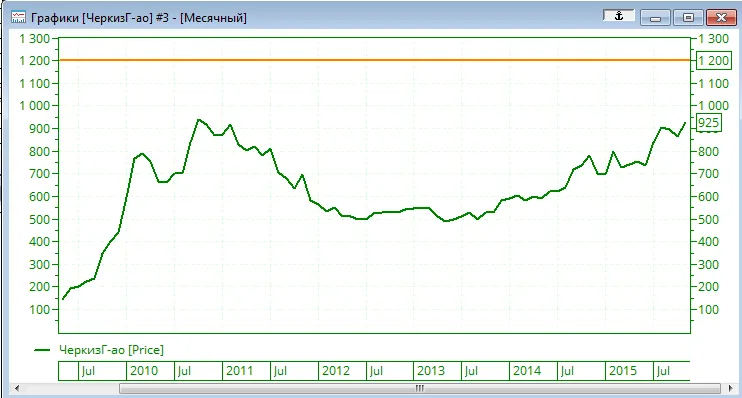
Task: Click the green legend line marker
Action: 42,350
